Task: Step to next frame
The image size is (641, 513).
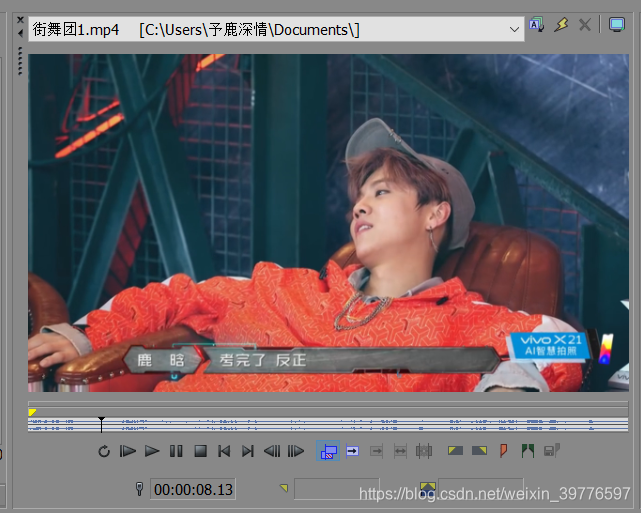Action: click(x=296, y=451)
